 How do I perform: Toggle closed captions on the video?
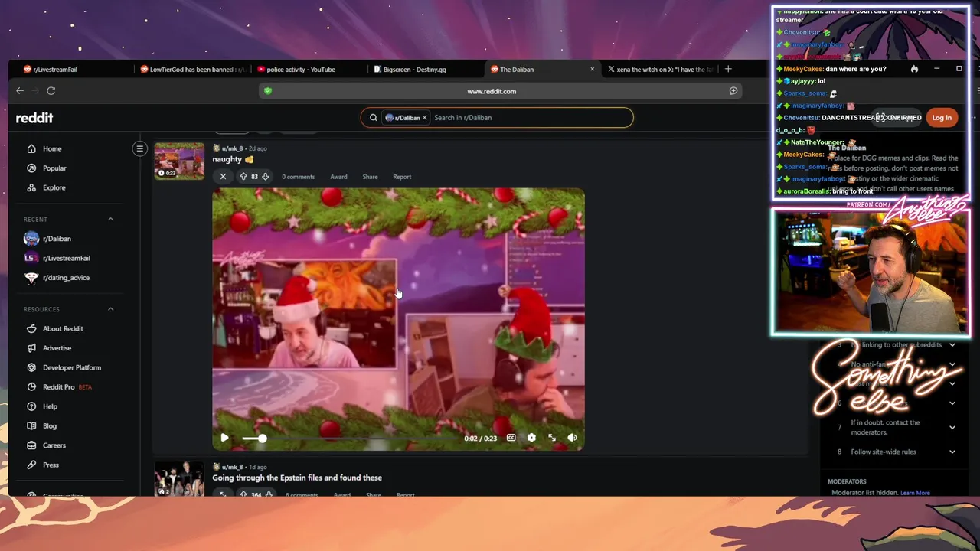click(511, 438)
